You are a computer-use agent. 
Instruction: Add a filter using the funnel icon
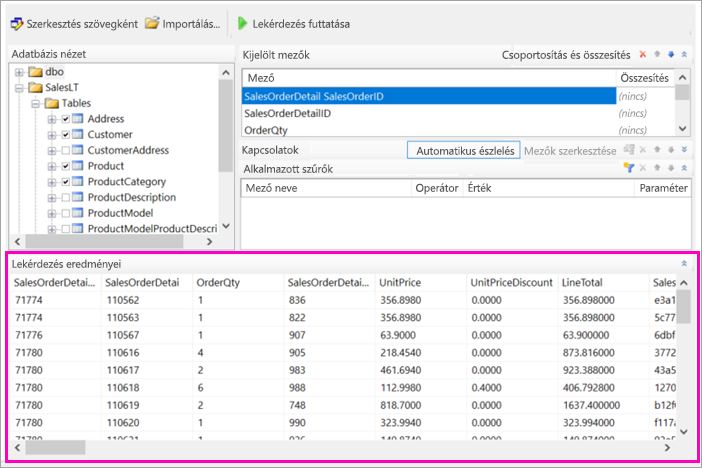coord(629,168)
